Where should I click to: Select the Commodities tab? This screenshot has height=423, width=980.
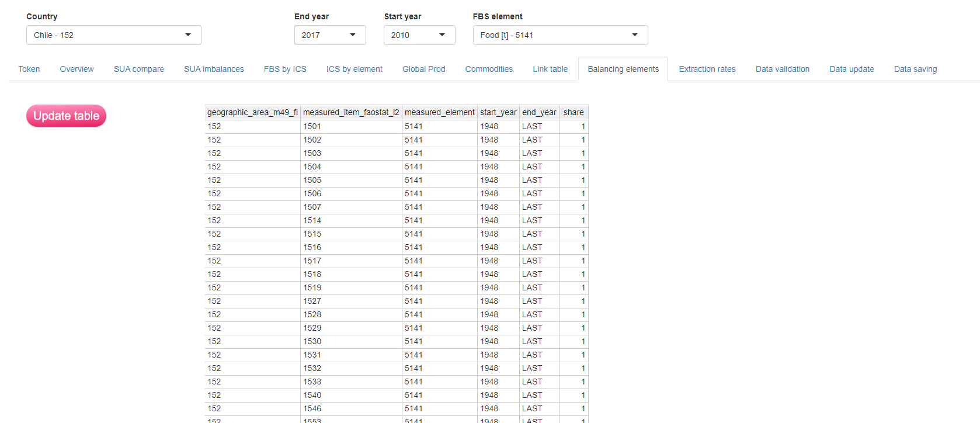(x=489, y=69)
